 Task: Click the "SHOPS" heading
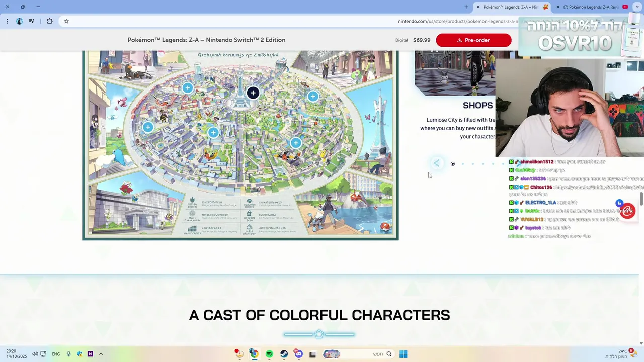click(477, 105)
